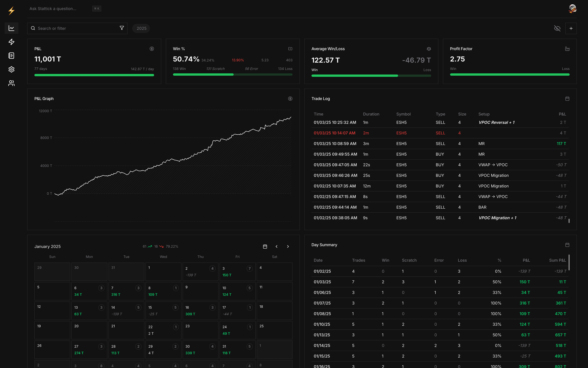Click the lightning bolt sidebar icon
Viewport: 588px width, 368px height.
pos(11,42)
